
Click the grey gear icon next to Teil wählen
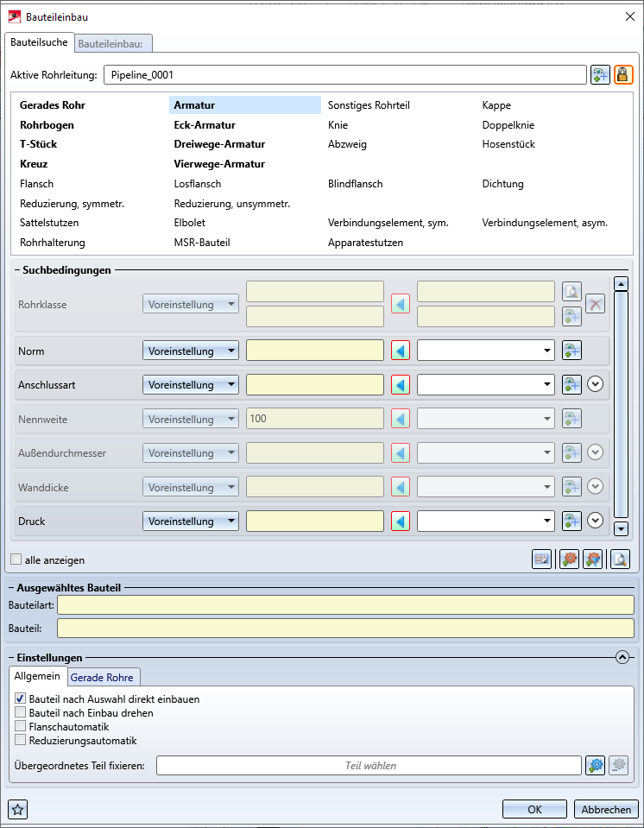pyautogui.click(x=619, y=765)
